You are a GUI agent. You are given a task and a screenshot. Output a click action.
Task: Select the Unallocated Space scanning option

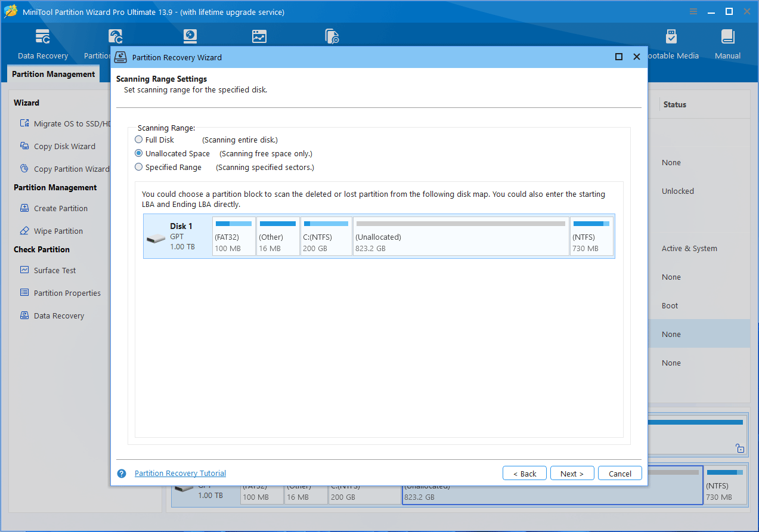(x=139, y=153)
